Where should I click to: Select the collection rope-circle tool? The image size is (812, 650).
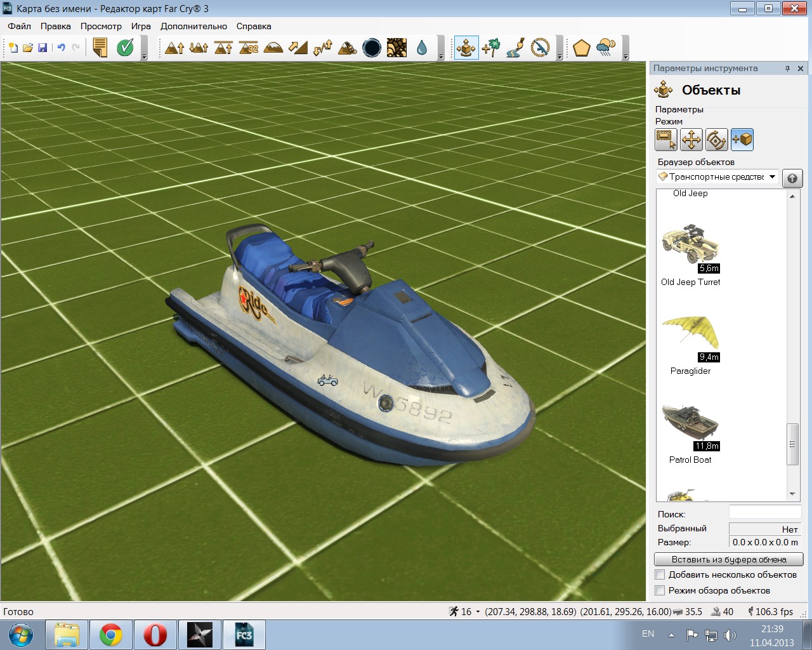(x=540, y=48)
